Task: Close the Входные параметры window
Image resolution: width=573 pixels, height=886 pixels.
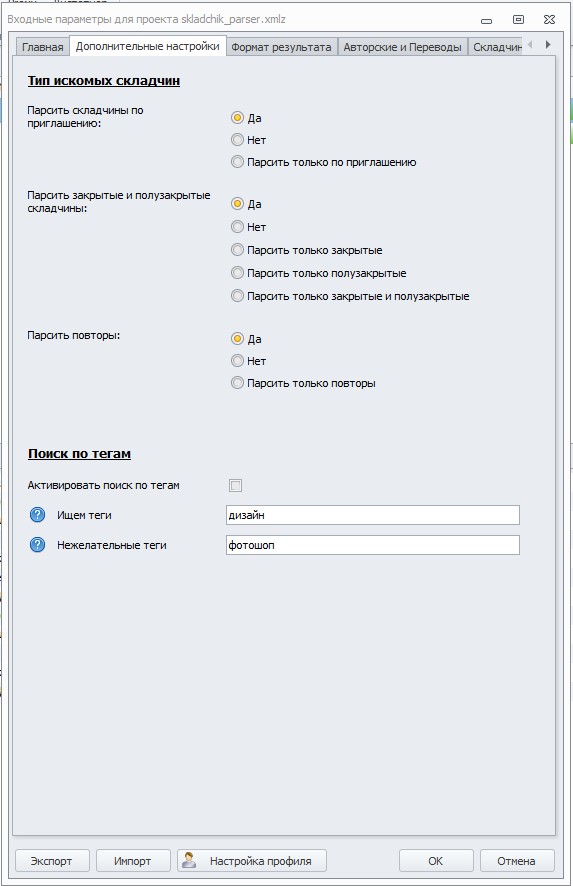Action: click(549, 19)
